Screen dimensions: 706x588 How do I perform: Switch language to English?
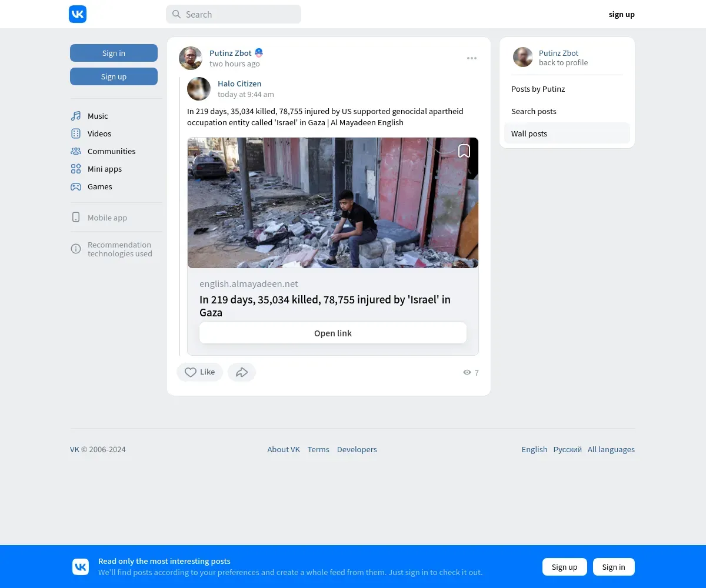coord(534,449)
